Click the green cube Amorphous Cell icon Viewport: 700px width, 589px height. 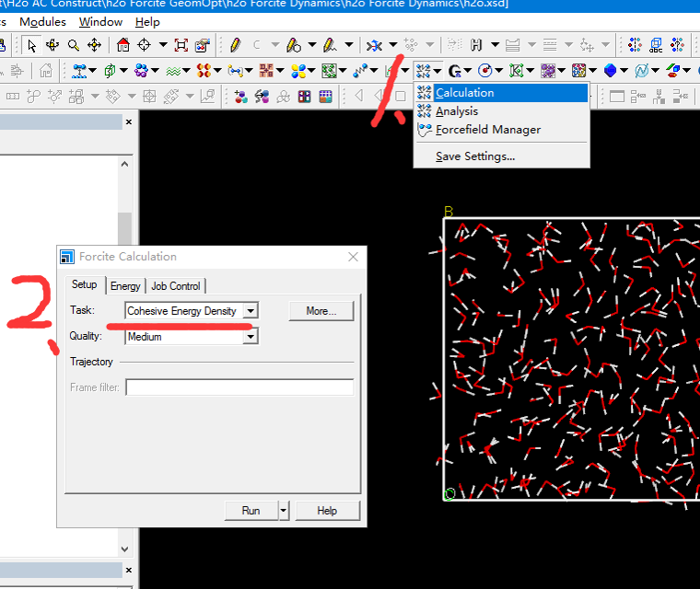(110, 71)
